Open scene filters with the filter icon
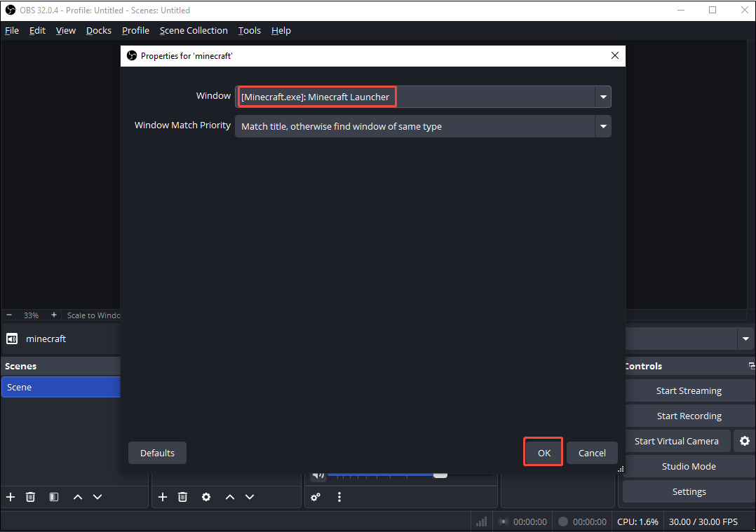Screen dimensions: 756x532 coord(53,497)
